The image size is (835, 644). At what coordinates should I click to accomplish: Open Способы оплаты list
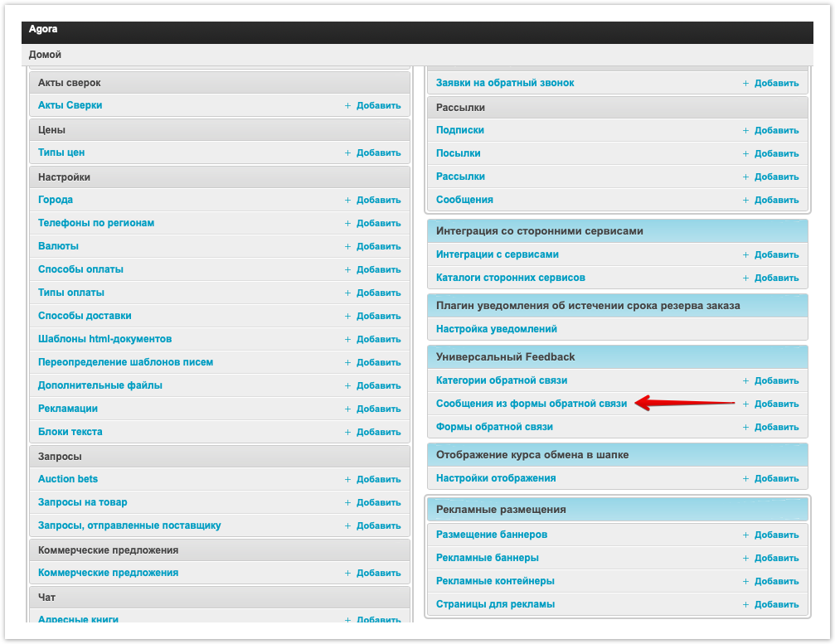pos(80,269)
